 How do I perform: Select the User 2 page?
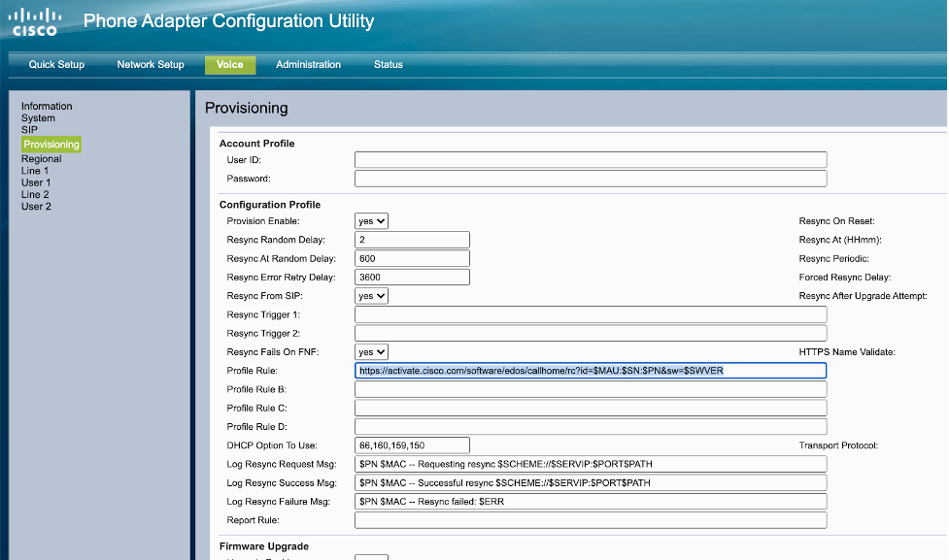tap(36, 206)
